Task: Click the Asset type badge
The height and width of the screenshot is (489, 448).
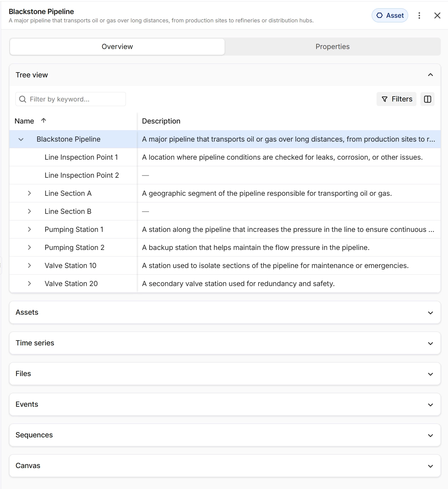Action: pos(390,15)
